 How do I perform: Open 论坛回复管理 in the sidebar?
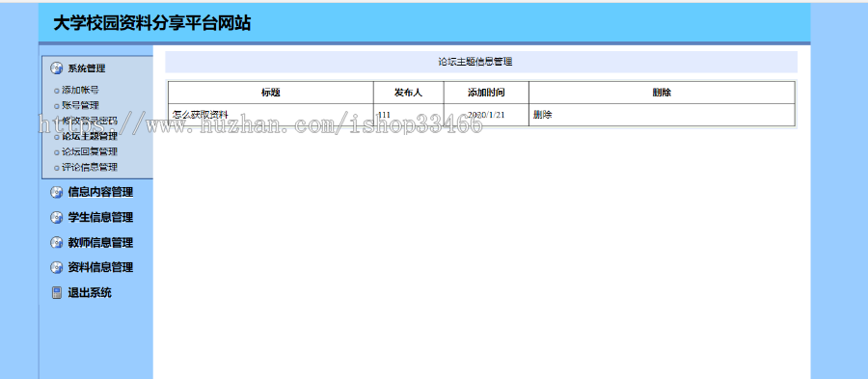coord(90,151)
